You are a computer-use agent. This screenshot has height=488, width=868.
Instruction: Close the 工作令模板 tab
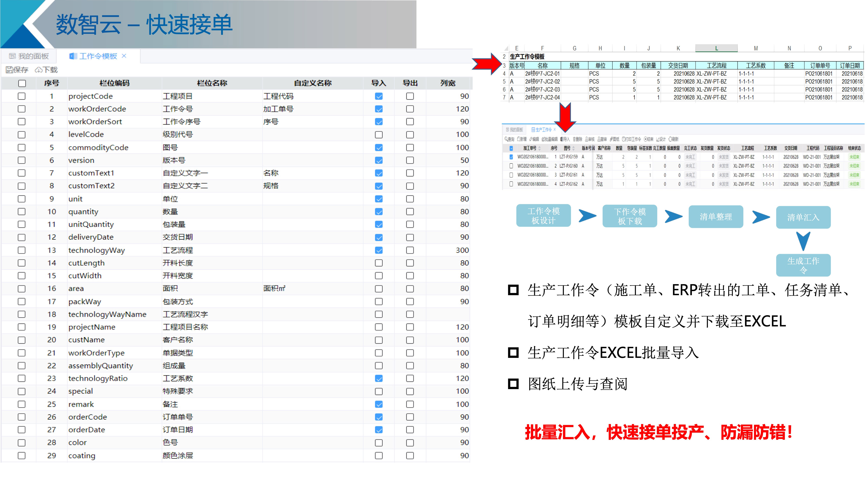[124, 56]
